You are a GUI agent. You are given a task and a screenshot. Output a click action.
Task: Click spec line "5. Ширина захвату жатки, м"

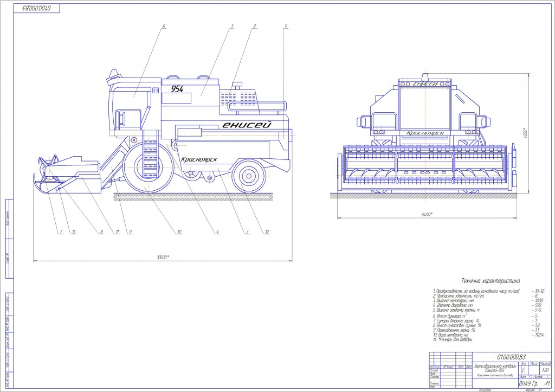[x=456, y=310]
